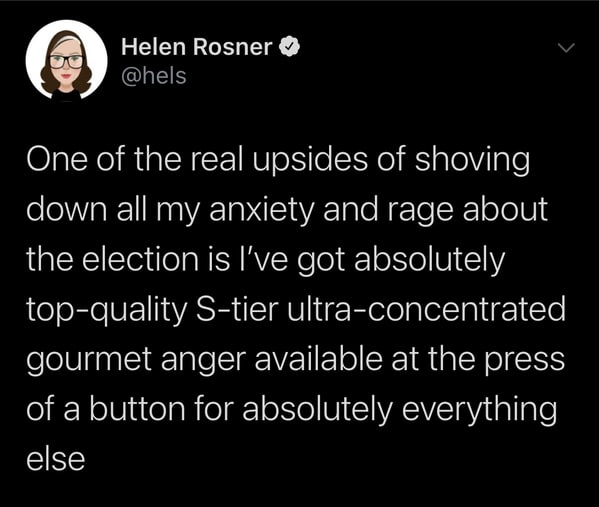599x507 pixels.
Task: Click the word "election" in the tweet
Action: (138, 259)
